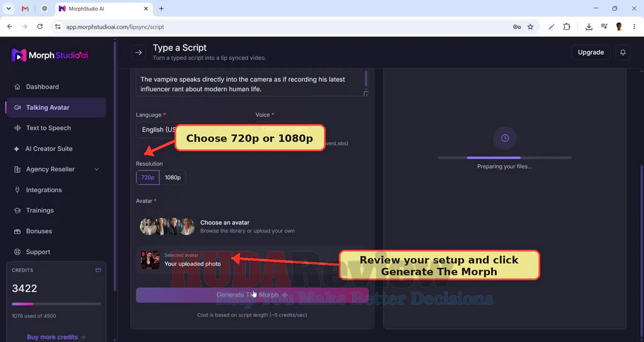Image resolution: width=644 pixels, height=342 pixels.
Task: Open a new browser tab
Action: tap(162, 9)
